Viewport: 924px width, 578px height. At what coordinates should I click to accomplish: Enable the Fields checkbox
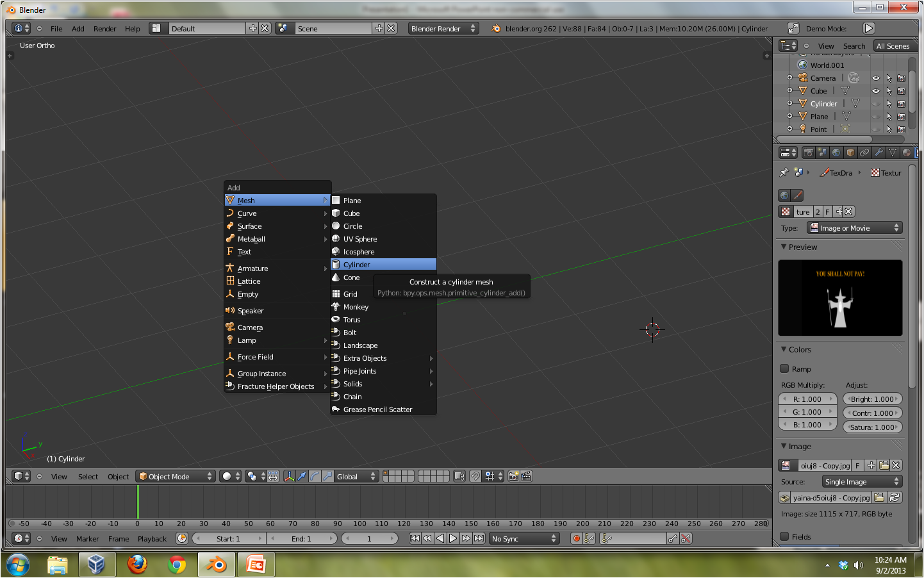(784, 536)
